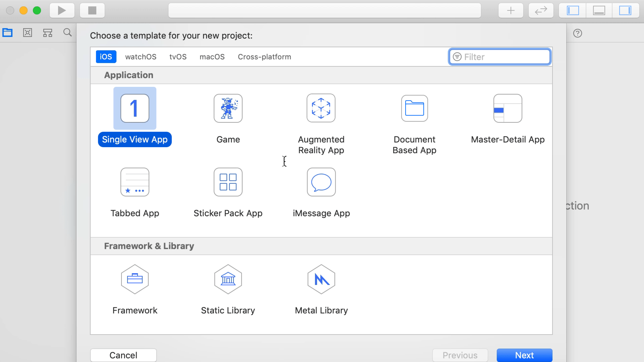Select the Document Based App icon
644x362 pixels.
415,108
